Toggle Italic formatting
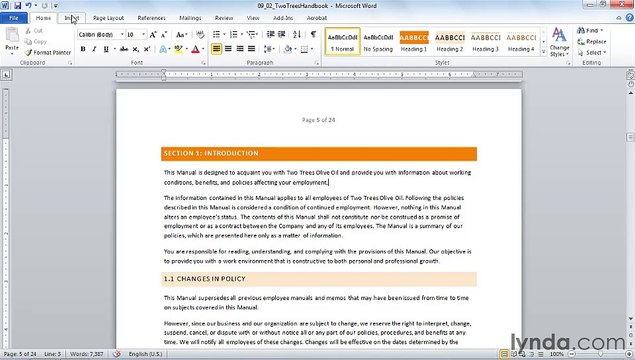 [x=94, y=49]
